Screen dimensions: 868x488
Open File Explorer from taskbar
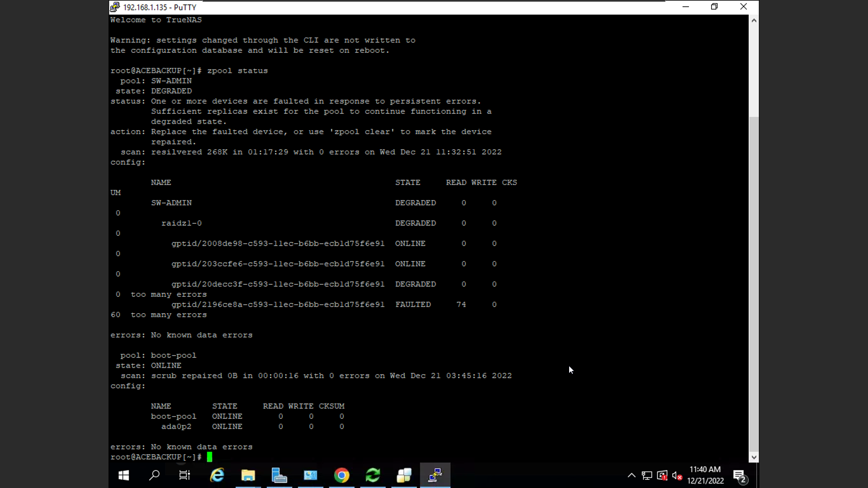pyautogui.click(x=248, y=475)
